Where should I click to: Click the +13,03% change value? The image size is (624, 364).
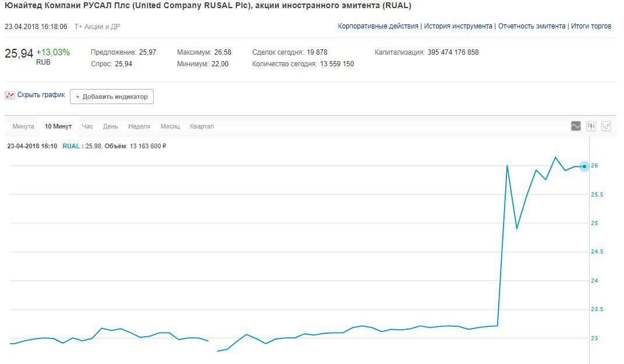53,52
